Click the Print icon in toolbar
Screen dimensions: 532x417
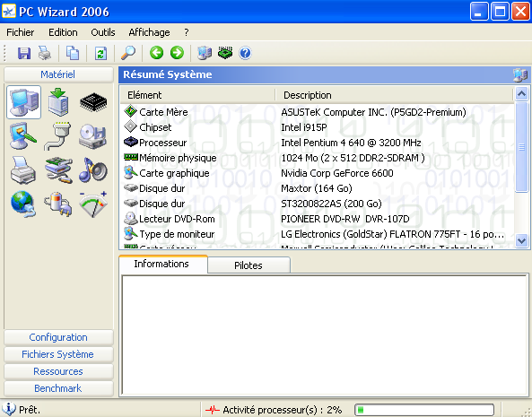45,53
